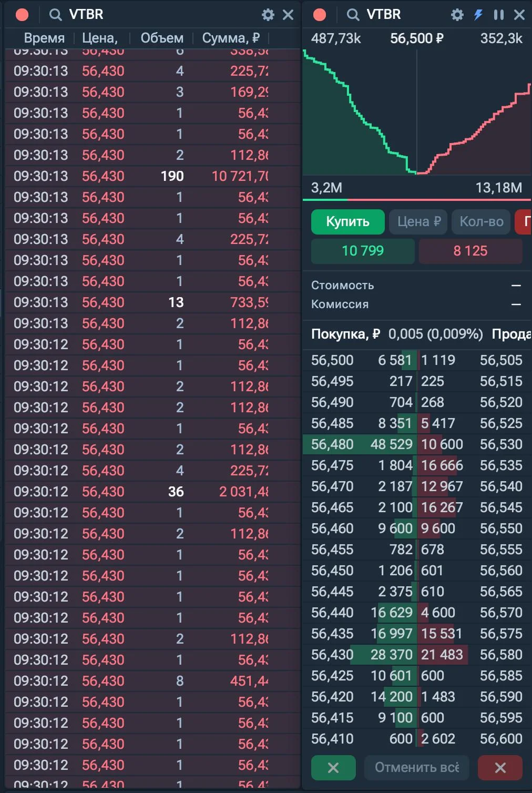Click the red dot in trades panel header

22,15
